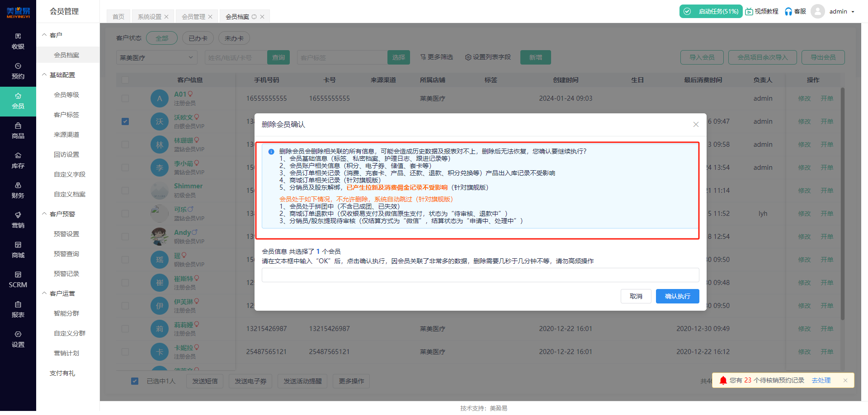Open the SCRM module icon

tap(18, 279)
